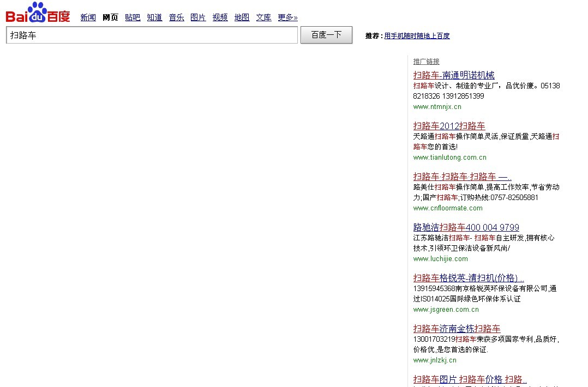Image resolution: width=588 pixels, height=387 pixels.
Task: Switch to 贴吧 section
Action: tap(133, 17)
